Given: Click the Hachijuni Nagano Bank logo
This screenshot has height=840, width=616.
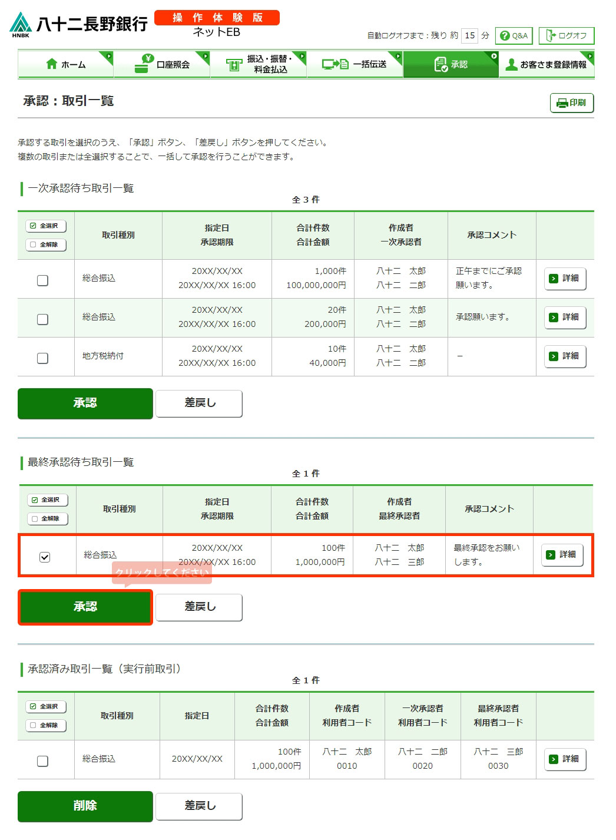Looking at the screenshot, I should tap(78, 24).
